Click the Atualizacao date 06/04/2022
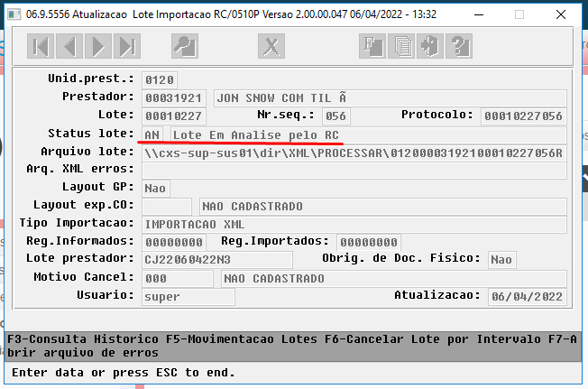This screenshot has width=588, height=389. 528,297
